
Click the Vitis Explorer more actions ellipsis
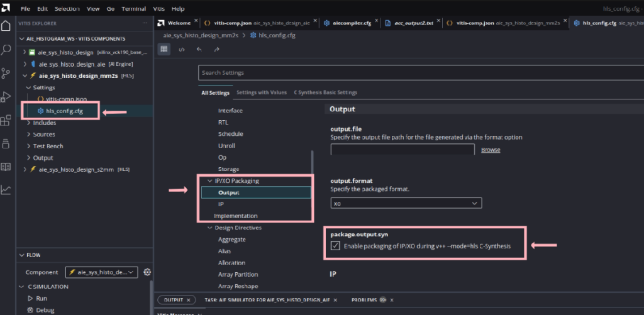[144, 23]
